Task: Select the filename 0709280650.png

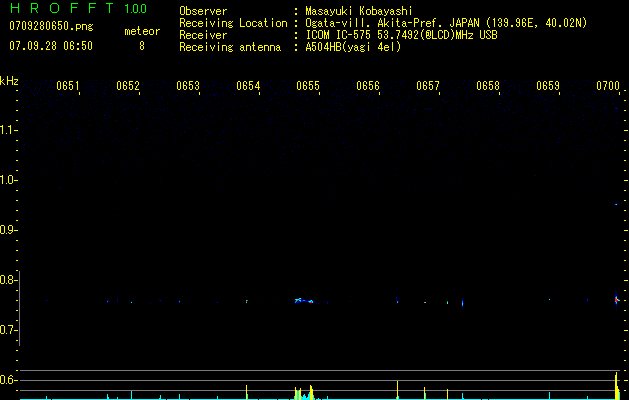Action: pos(51,26)
